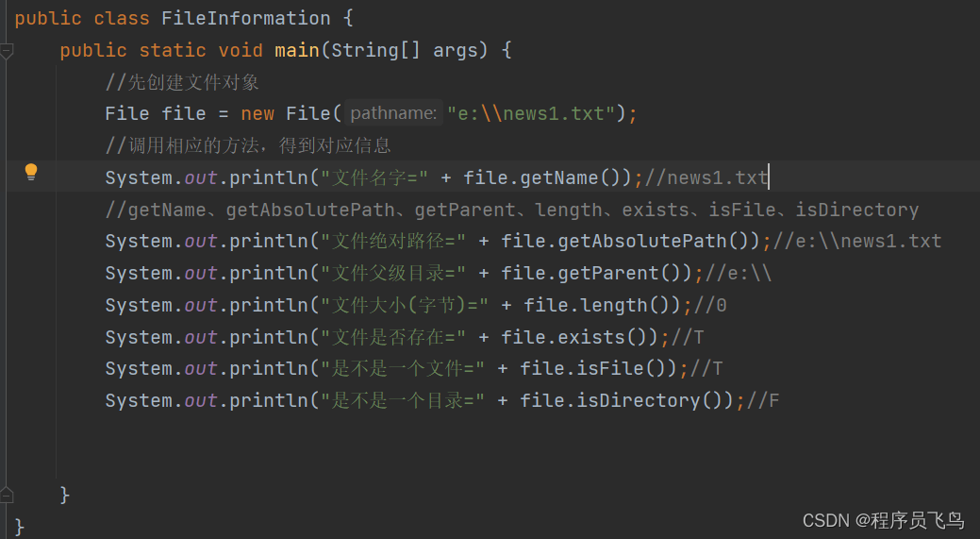This screenshot has width=980, height=539.
Task: Click the new keyword before File(
Action: [257, 114]
